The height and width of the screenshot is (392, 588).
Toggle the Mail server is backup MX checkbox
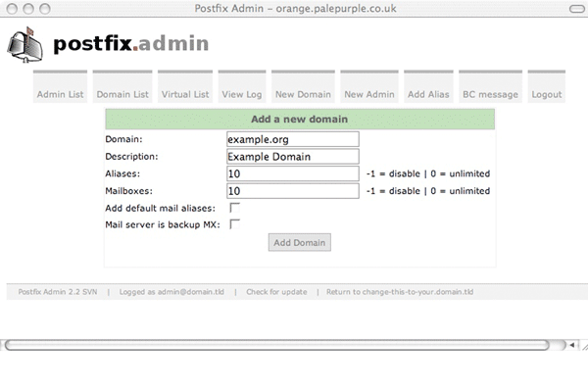235,224
